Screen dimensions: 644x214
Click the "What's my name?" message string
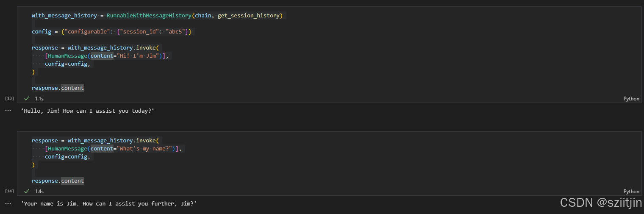click(143, 149)
